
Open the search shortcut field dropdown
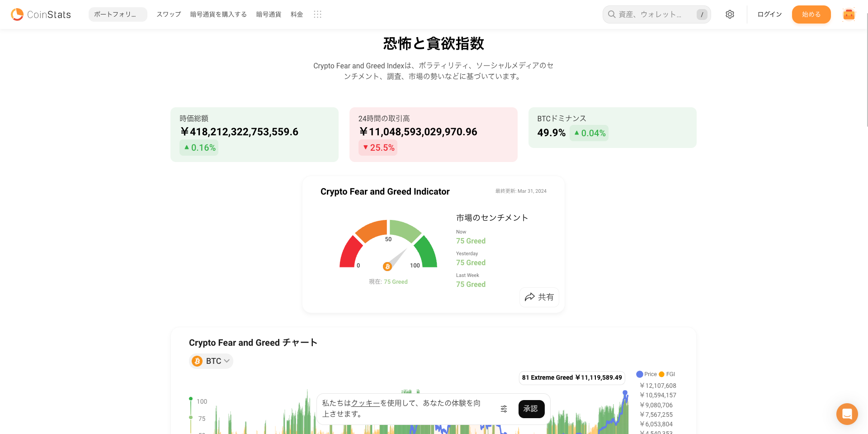702,14
